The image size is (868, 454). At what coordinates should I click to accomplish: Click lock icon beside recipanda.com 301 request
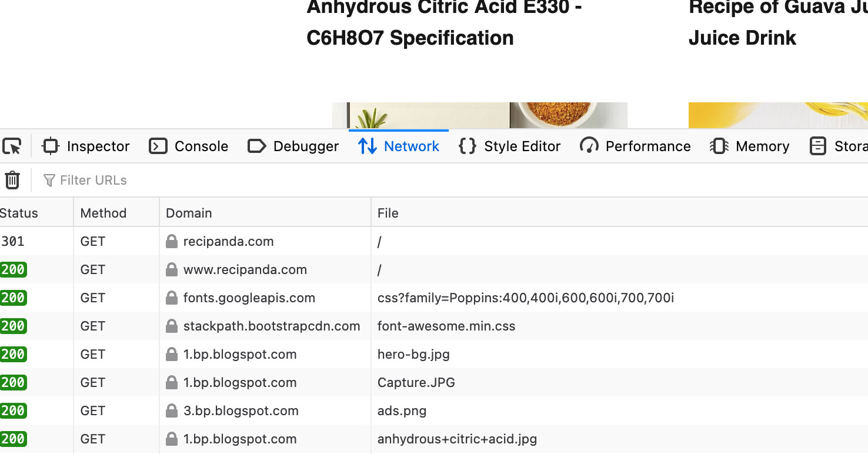(x=172, y=242)
